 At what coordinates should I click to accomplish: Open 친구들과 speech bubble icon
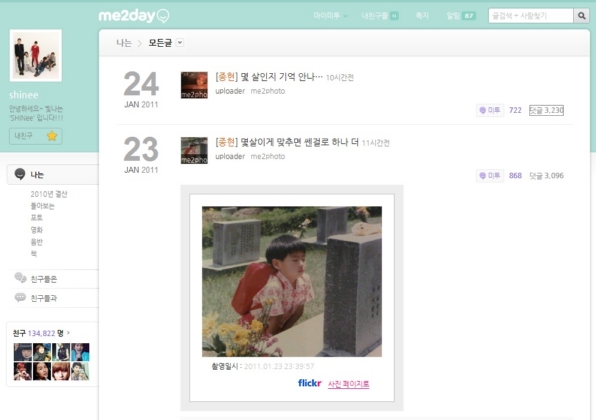[x=20, y=297]
